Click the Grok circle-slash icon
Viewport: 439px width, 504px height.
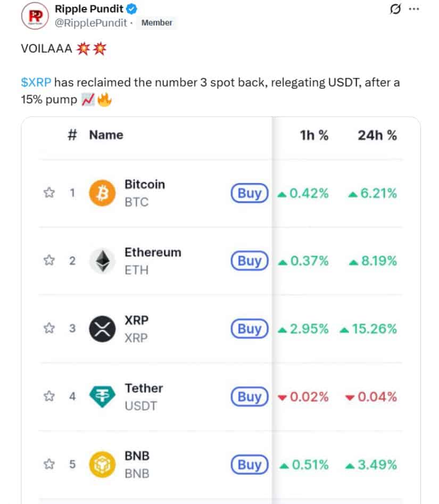(395, 9)
